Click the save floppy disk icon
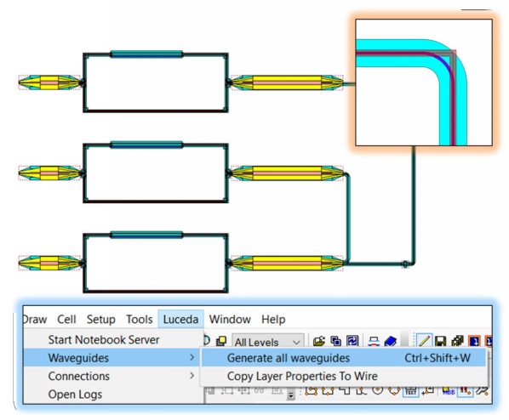The width and height of the screenshot is (509, 420). click(440, 341)
